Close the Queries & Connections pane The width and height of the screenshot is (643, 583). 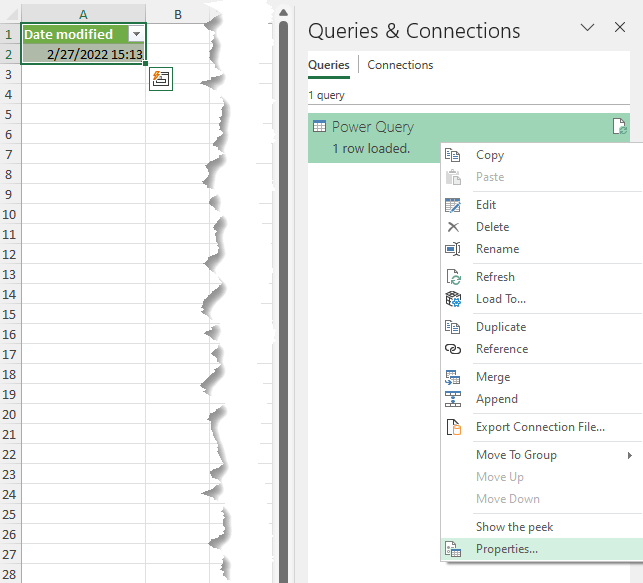click(x=619, y=28)
